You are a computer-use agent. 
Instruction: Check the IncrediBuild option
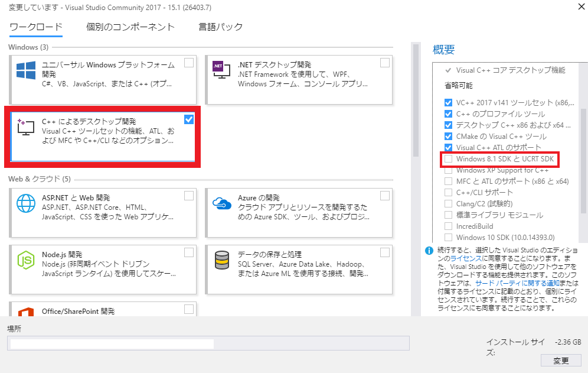tap(448, 226)
